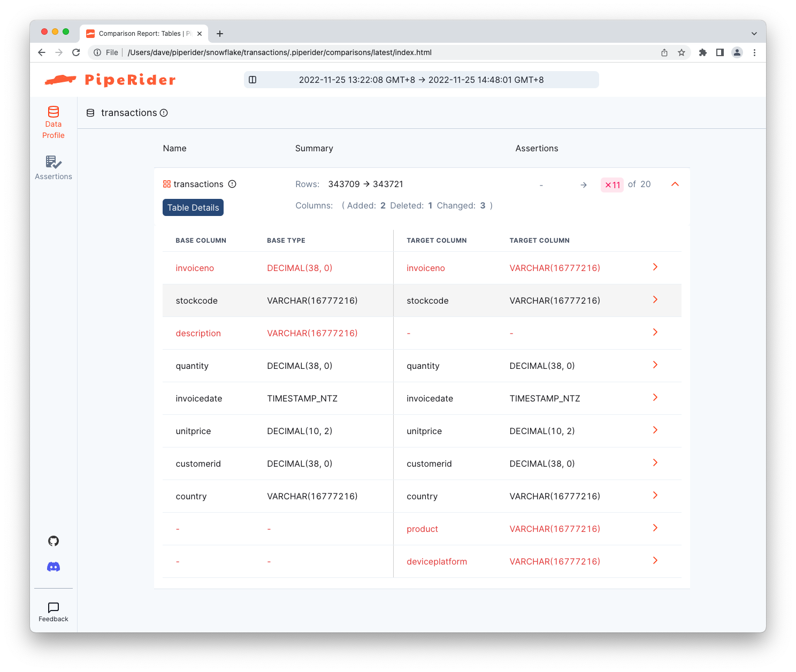The width and height of the screenshot is (796, 672).
Task: Open the Discord icon link in sidebar
Action: point(53,567)
